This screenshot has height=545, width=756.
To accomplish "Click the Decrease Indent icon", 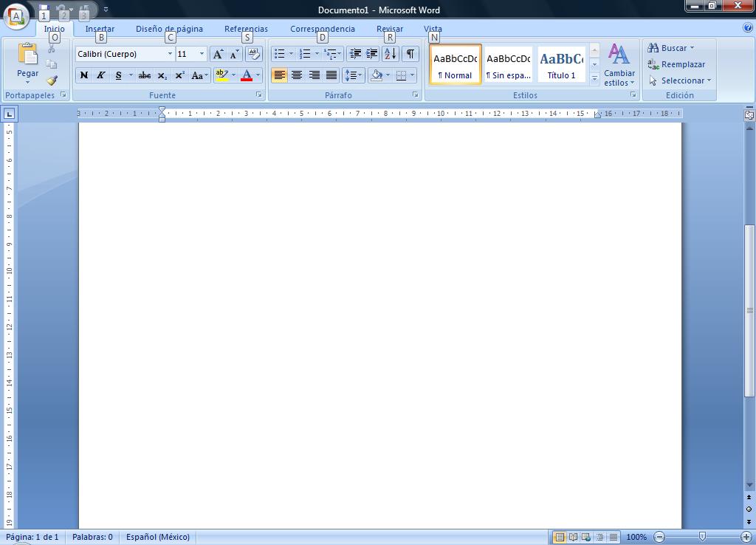I will (x=355, y=54).
